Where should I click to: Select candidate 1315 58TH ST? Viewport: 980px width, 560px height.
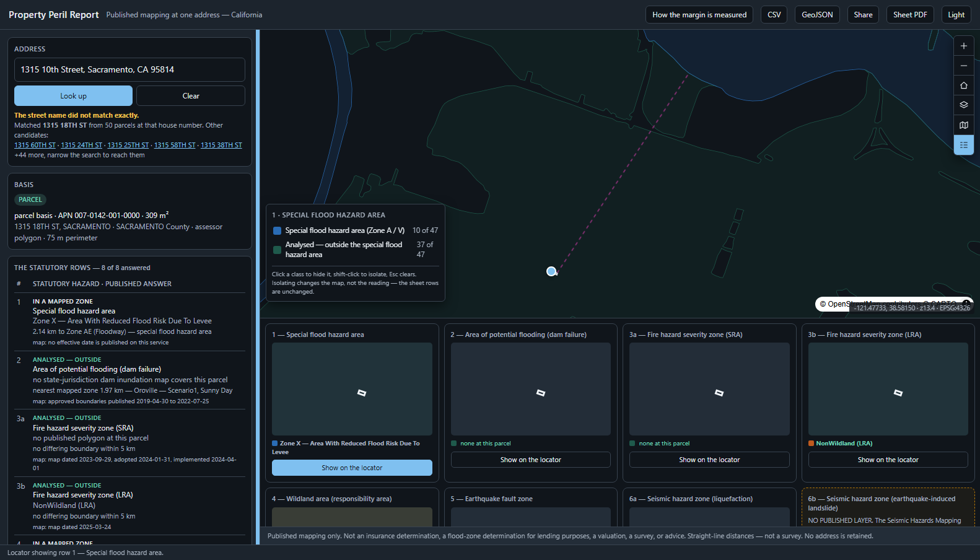click(175, 145)
